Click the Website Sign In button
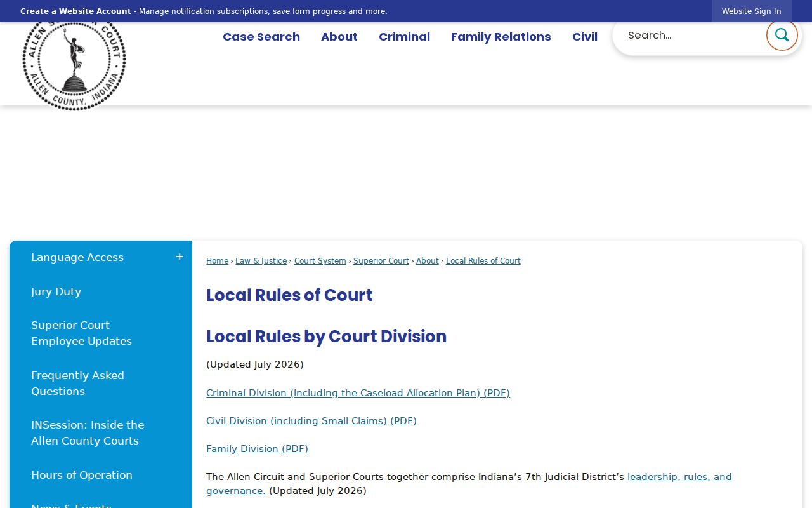Screen dimensions: 812x508 click(x=752, y=11)
